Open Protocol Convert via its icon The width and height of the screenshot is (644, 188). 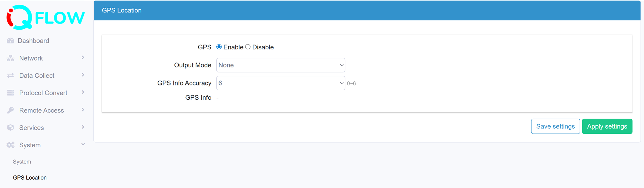[x=10, y=93]
